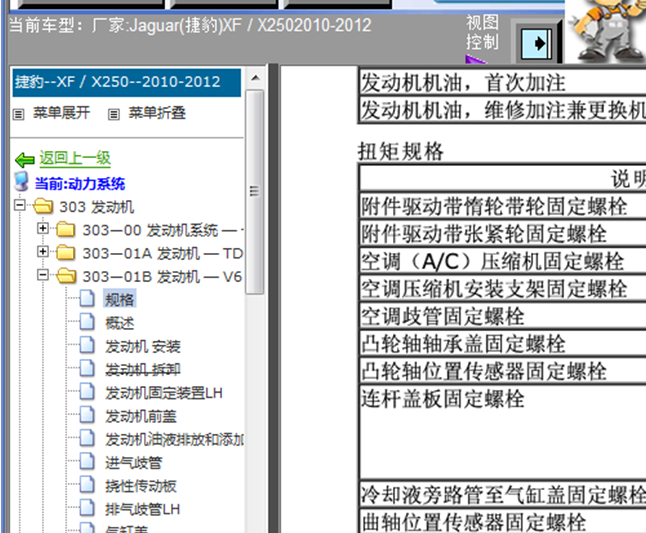Open the 发动机油液排放和添加 document
The width and height of the screenshot is (646, 533).
(x=174, y=439)
